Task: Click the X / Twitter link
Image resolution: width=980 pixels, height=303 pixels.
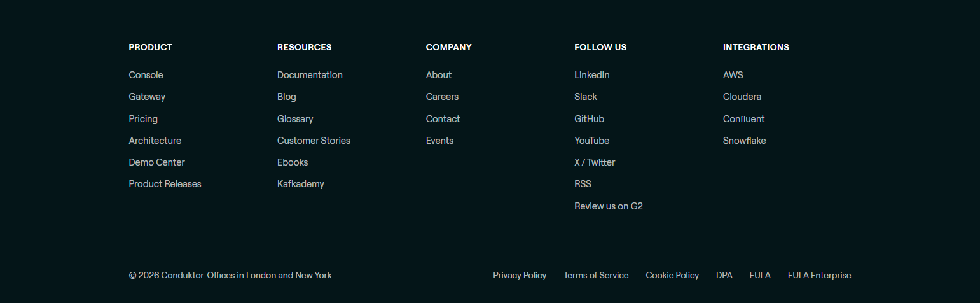Action: [595, 162]
